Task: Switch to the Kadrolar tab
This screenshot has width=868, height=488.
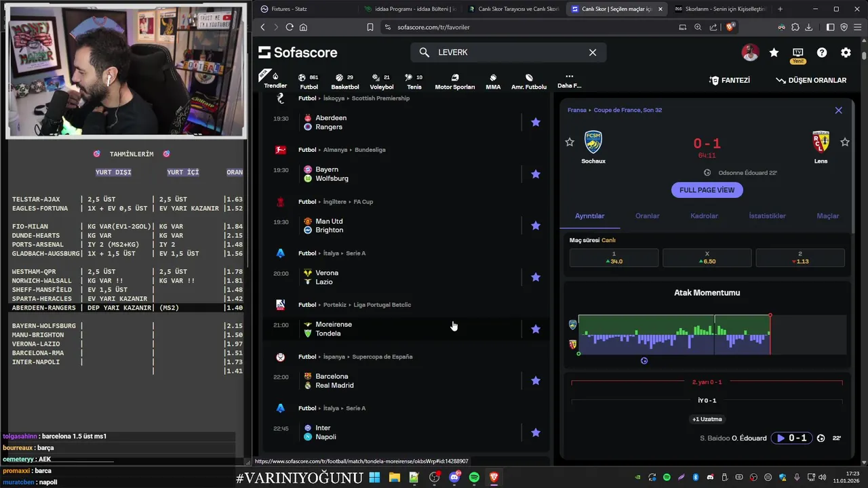Action: [704, 216]
